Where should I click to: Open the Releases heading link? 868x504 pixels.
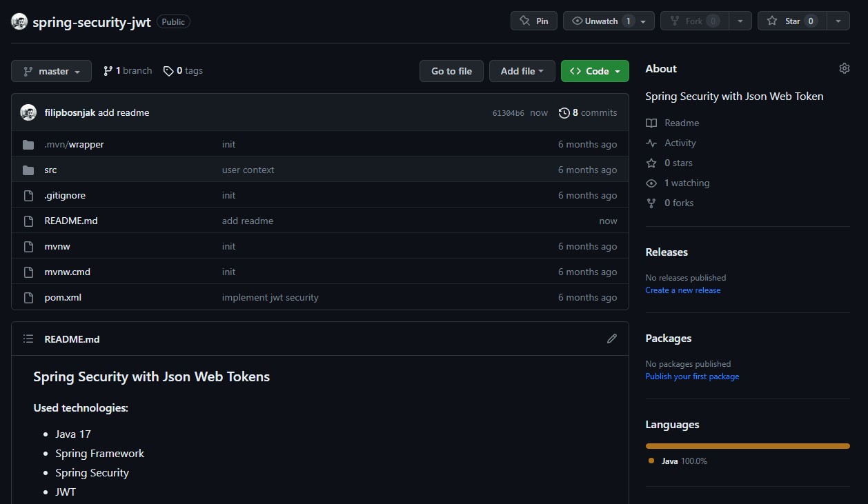[667, 252]
